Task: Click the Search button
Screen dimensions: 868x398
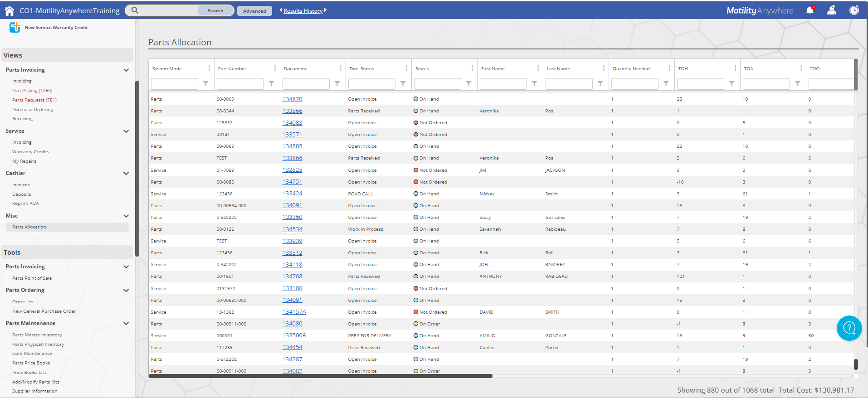Action: point(215,10)
